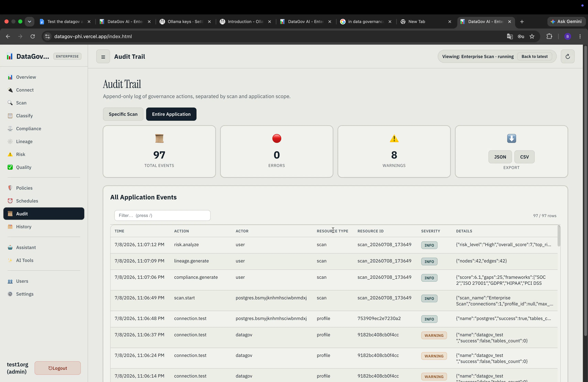Go back with browser back arrow

[8, 36]
